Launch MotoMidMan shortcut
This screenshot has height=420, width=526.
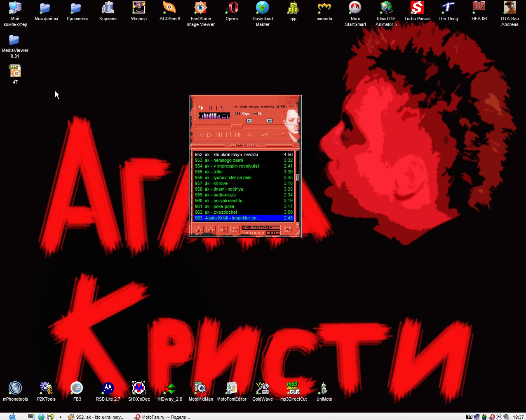[x=201, y=391]
